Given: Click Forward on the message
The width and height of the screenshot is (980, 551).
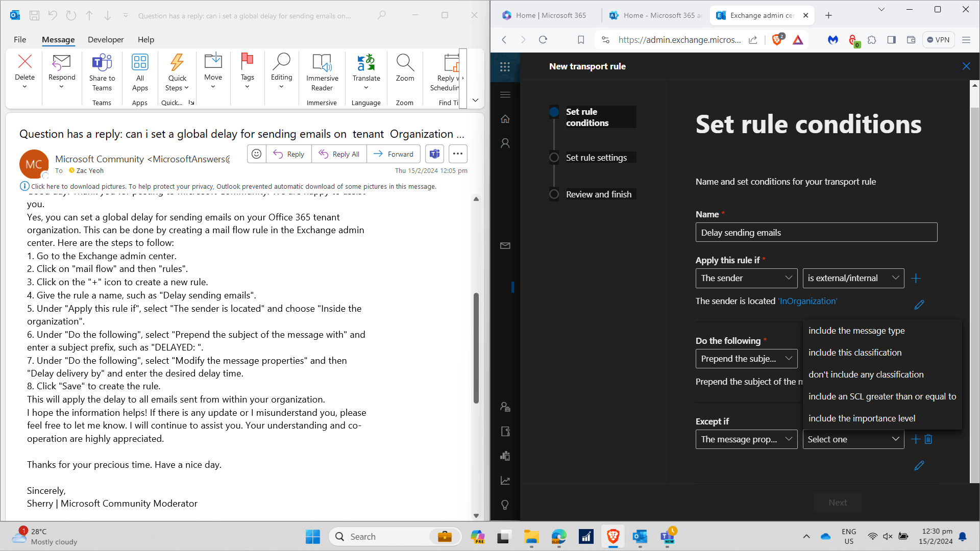Looking at the screenshot, I should (393, 154).
